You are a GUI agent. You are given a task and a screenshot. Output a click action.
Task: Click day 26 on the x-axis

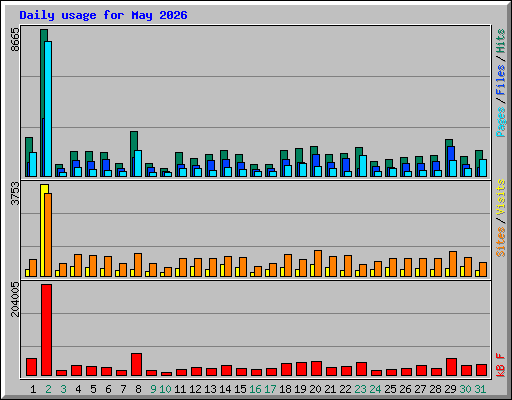pos(405,389)
